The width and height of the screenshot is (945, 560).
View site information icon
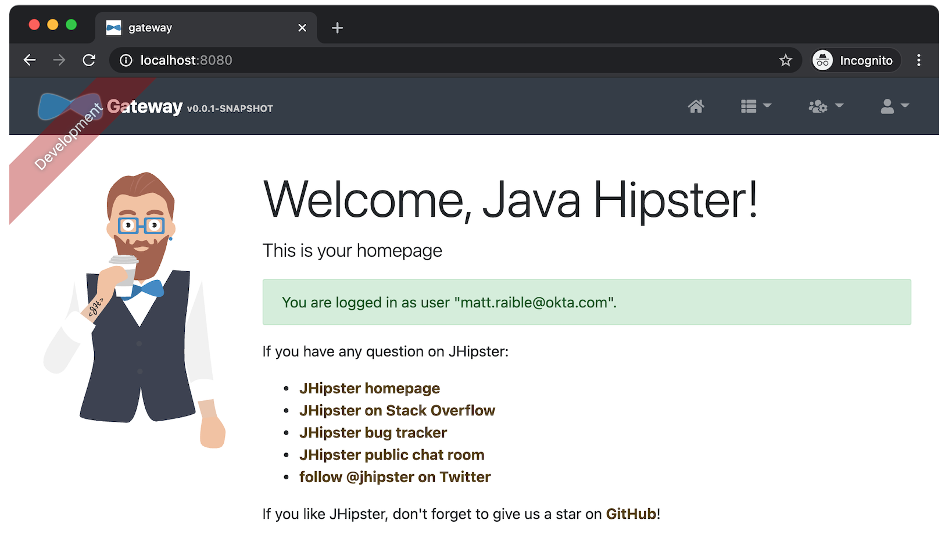[x=126, y=60]
